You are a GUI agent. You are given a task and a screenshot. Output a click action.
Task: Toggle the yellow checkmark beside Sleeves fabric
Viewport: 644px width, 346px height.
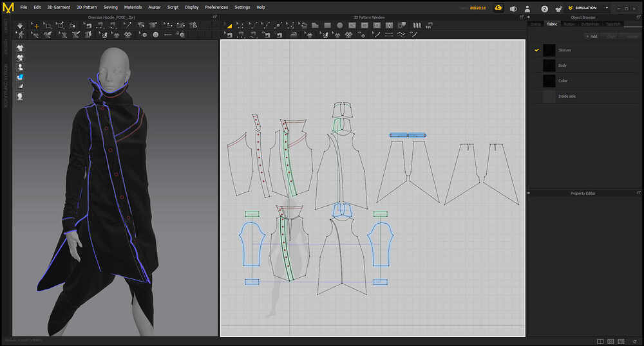pyautogui.click(x=536, y=50)
